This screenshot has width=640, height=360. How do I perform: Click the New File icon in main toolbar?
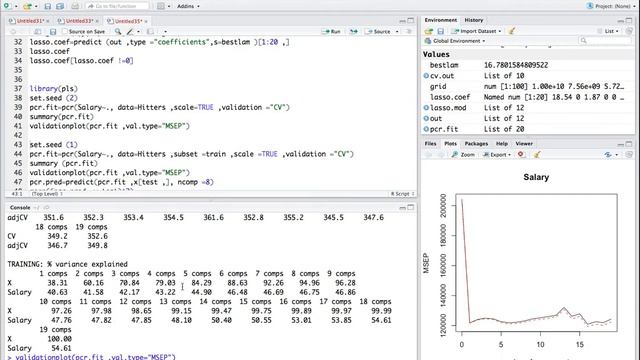pyautogui.click(x=7, y=6)
